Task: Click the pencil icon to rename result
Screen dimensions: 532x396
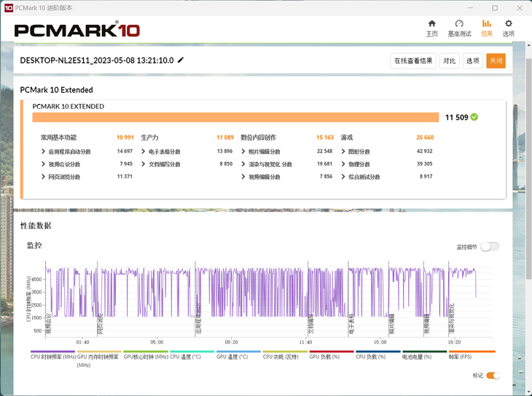Action: tap(181, 60)
